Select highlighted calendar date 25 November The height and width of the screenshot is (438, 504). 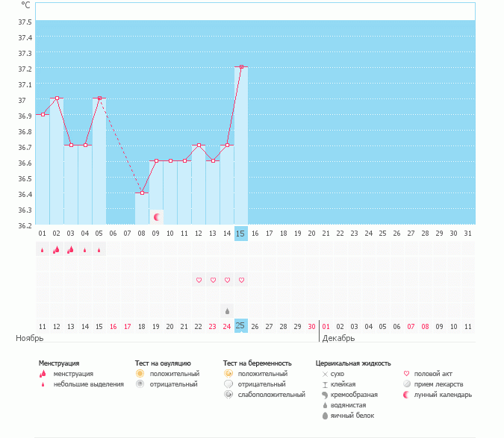240,326
